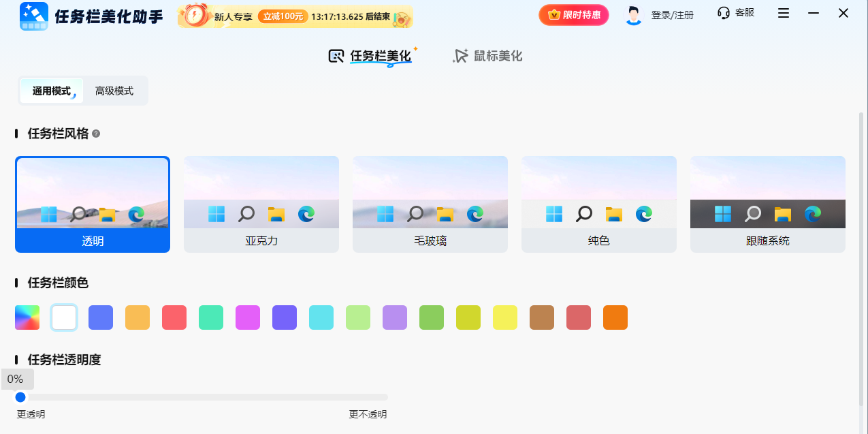The width and height of the screenshot is (868, 434).
Task: Select the 毛玻璃 taskbar style
Action: 430,204
